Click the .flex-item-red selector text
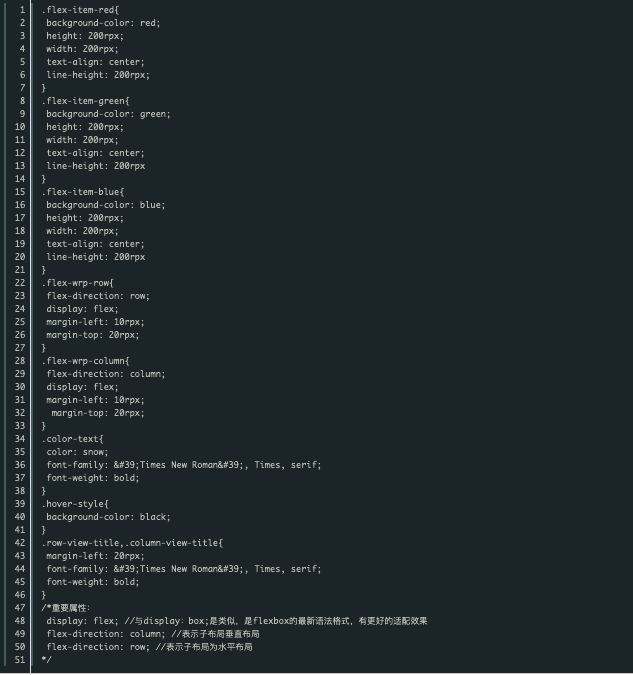633x675 pixels. (x=80, y=10)
